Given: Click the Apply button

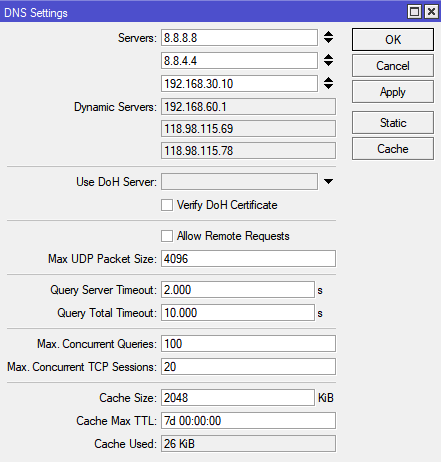Looking at the screenshot, I should point(393,92).
